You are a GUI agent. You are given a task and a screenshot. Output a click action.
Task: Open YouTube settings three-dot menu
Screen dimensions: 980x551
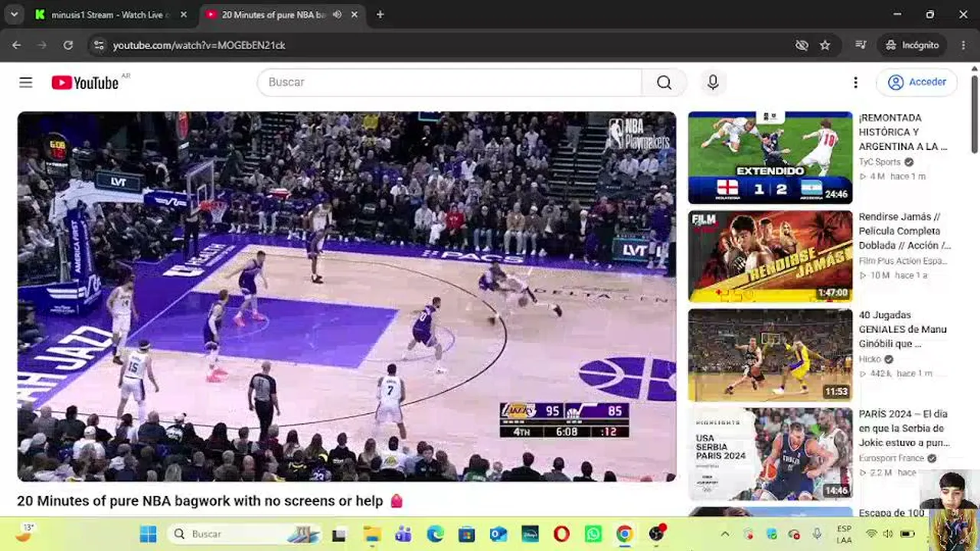pyautogui.click(x=855, y=83)
